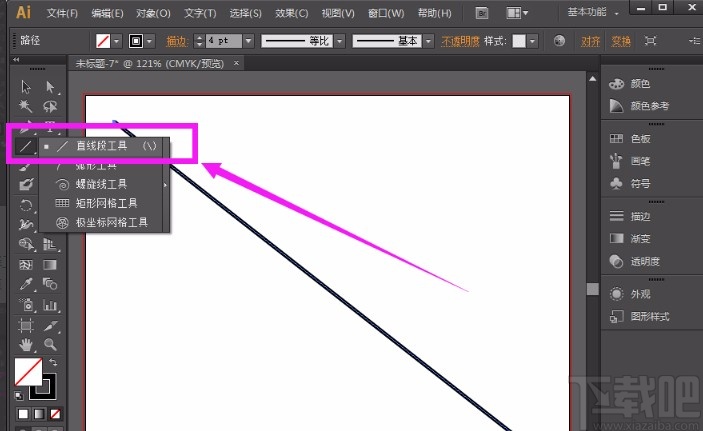Select the Selection tool black arrow
The width and height of the screenshot is (703, 431).
[x=26, y=87]
